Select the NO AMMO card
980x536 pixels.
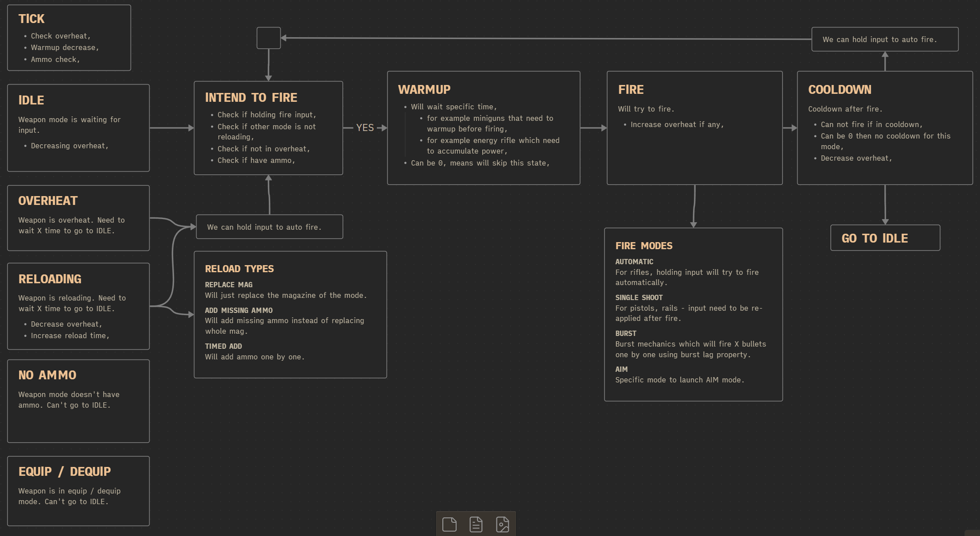pos(78,401)
